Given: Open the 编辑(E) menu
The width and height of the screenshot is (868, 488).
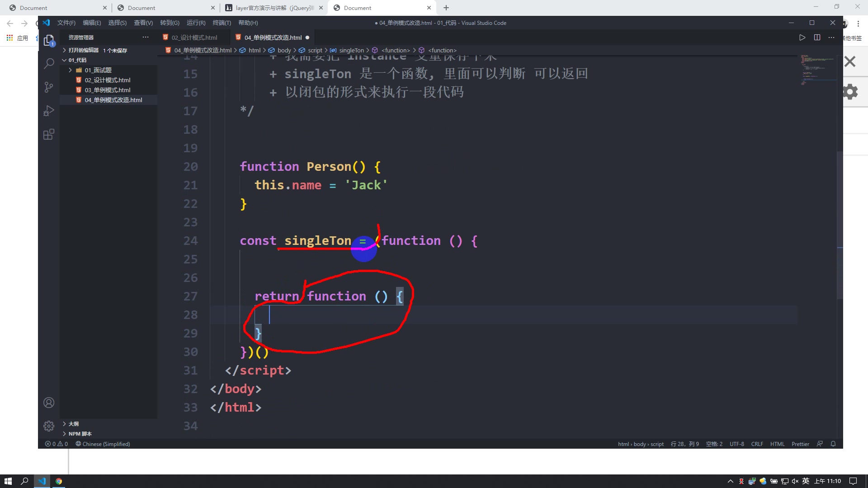Looking at the screenshot, I should point(92,23).
